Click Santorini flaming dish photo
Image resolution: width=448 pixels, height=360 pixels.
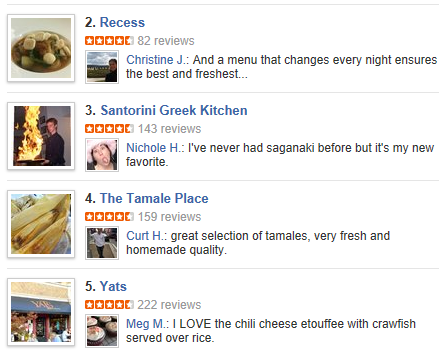pyautogui.click(x=41, y=136)
